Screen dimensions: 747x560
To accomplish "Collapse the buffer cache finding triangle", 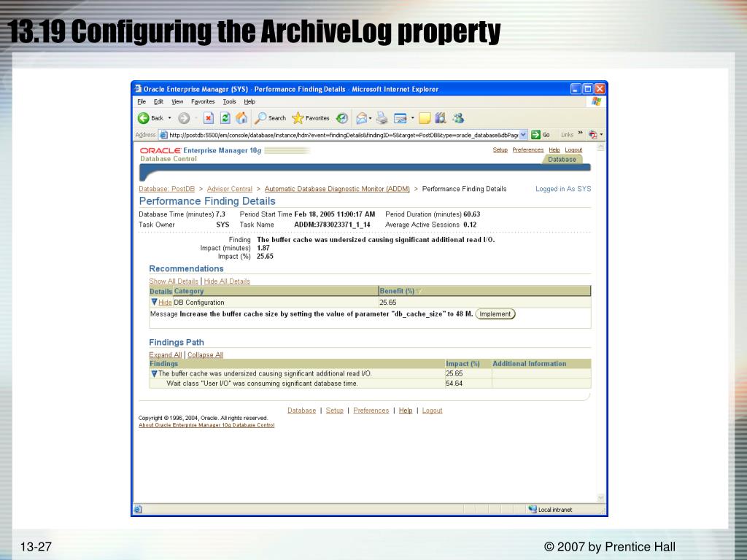I will click(154, 374).
